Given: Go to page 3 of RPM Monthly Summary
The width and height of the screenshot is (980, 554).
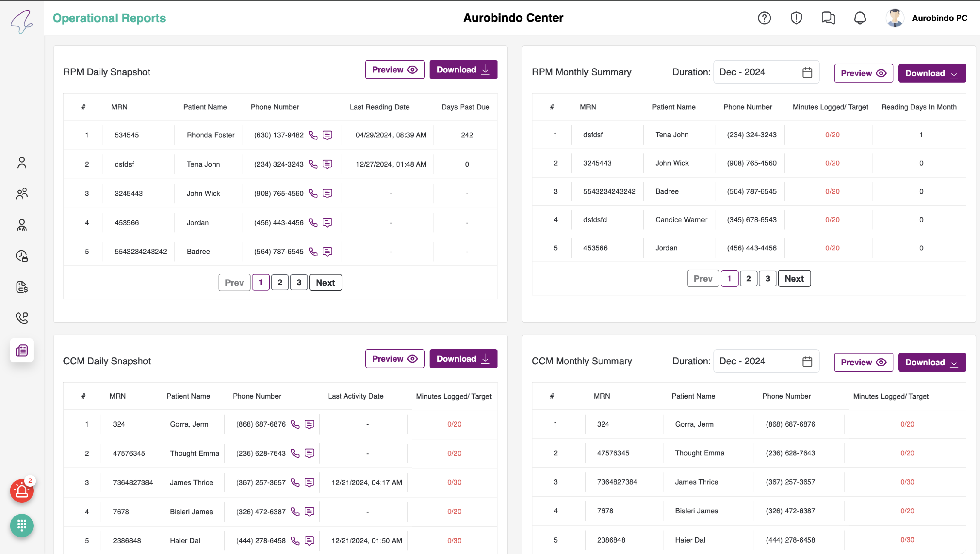Looking at the screenshot, I should pyautogui.click(x=768, y=278).
